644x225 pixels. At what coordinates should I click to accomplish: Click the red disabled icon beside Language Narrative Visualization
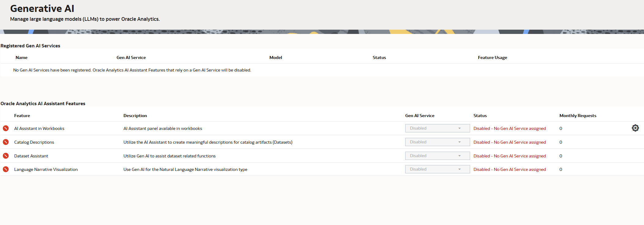click(6, 169)
